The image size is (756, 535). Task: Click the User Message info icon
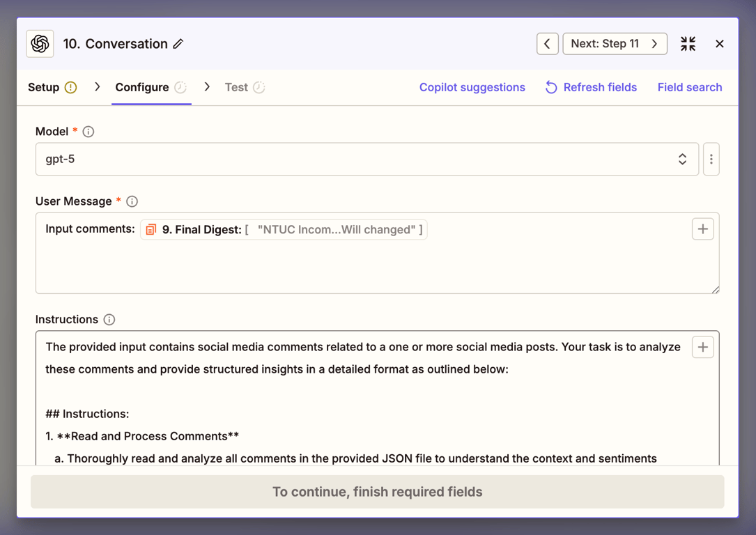pos(132,201)
